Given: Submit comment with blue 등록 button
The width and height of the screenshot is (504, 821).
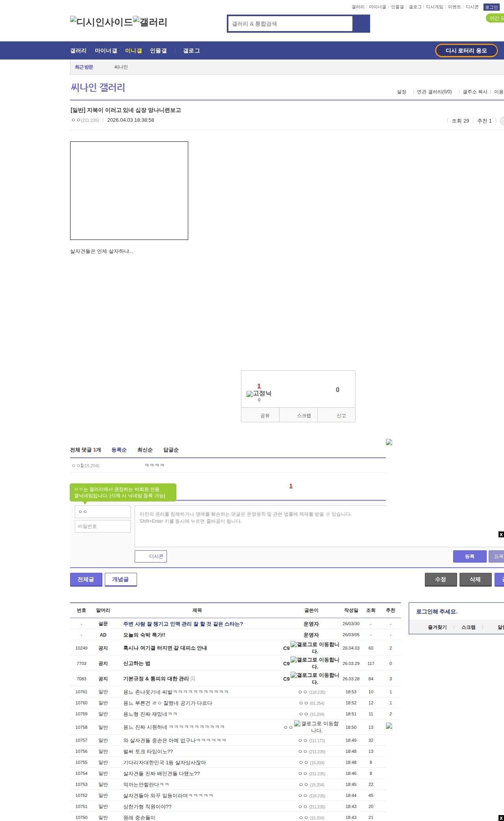Looking at the screenshot, I should coord(470,556).
